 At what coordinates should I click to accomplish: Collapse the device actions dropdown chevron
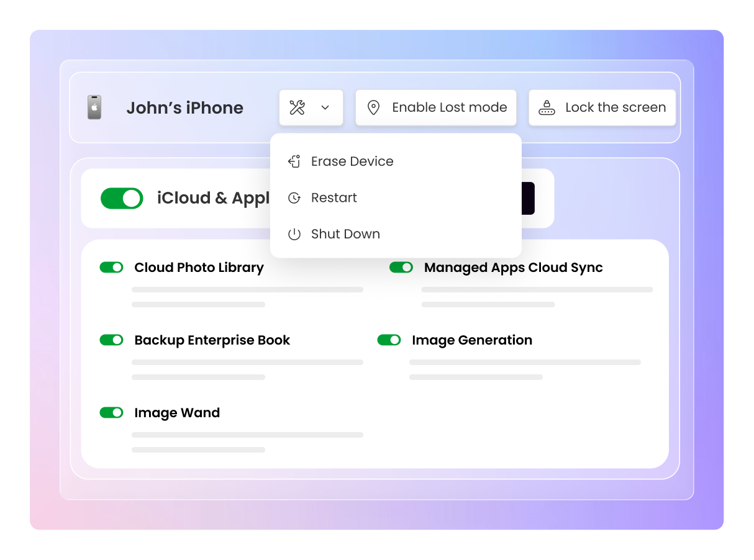point(325,108)
